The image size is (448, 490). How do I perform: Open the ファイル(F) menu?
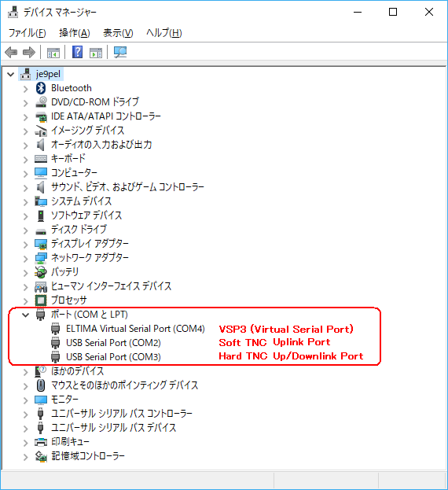[27, 33]
